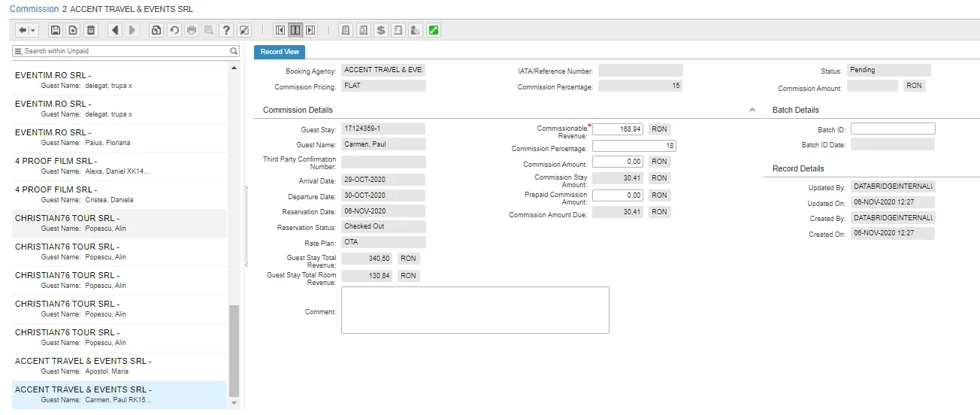
Task: Click the copy record toolbar icon
Action: [x=156, y=30]
